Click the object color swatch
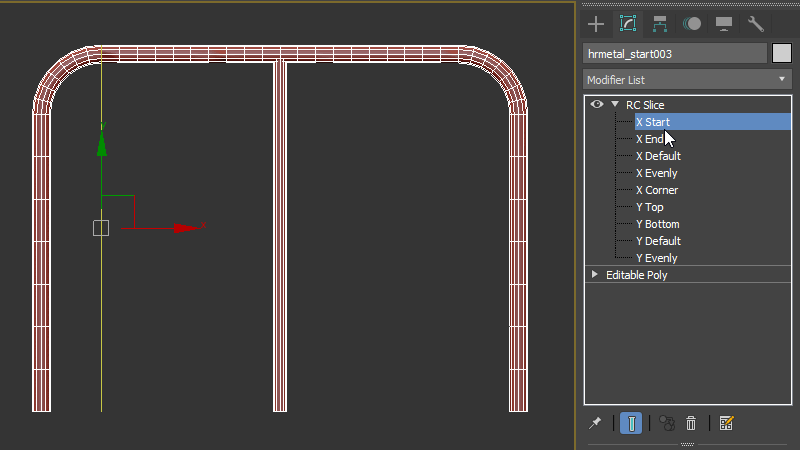Image resolution: width=800 pixels, height=450 pixels. pyautogui.click(x=781, y=53)
